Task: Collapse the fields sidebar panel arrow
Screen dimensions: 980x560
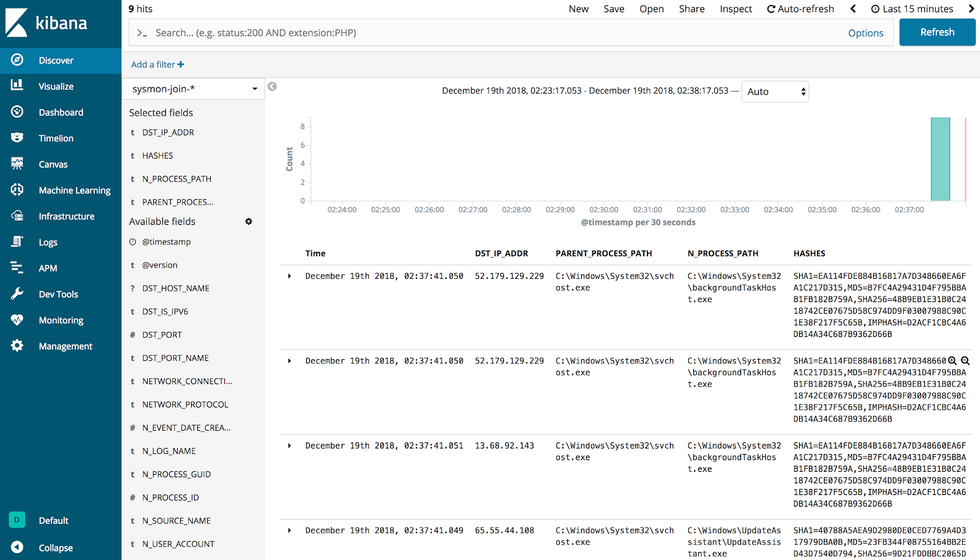Action: (273, 86)
